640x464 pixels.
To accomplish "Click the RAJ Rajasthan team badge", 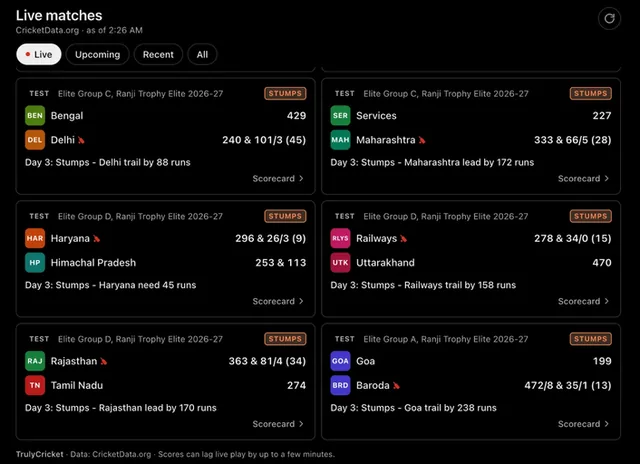I will (35, 361).
